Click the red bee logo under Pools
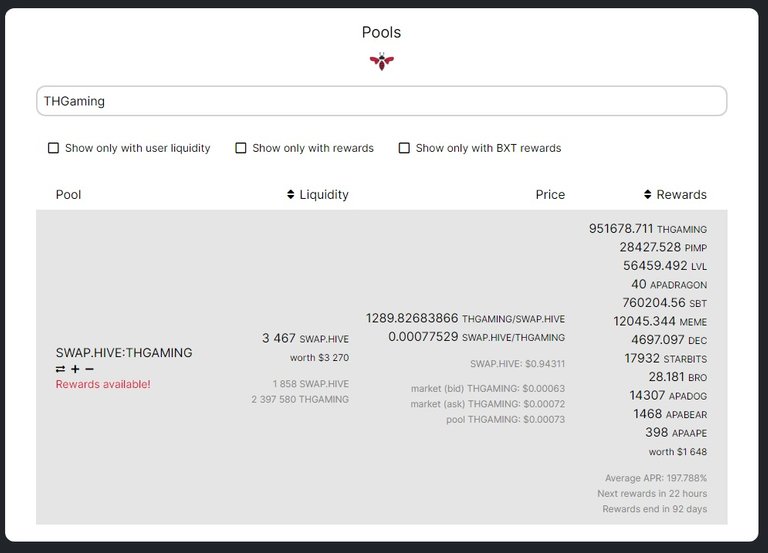Image resolution: width=768 pixels, height=553 pixels. (382, 61)
